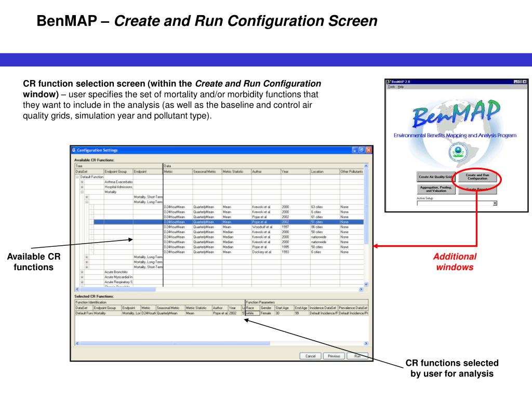This screenshot has height=399, width=532.
Task: Click the Female Gender cell
Action: click(x=267, y=313)
